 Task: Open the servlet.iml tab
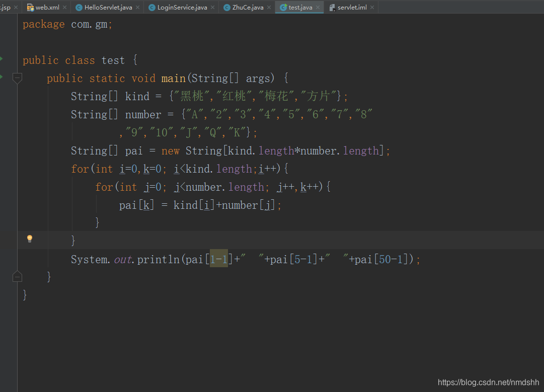click(x=352, y=7)
